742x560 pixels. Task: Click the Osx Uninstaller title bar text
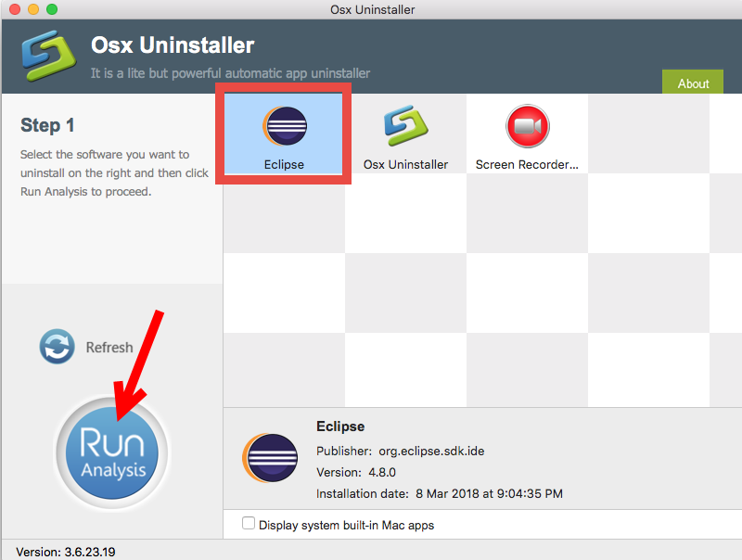(372, 10)
